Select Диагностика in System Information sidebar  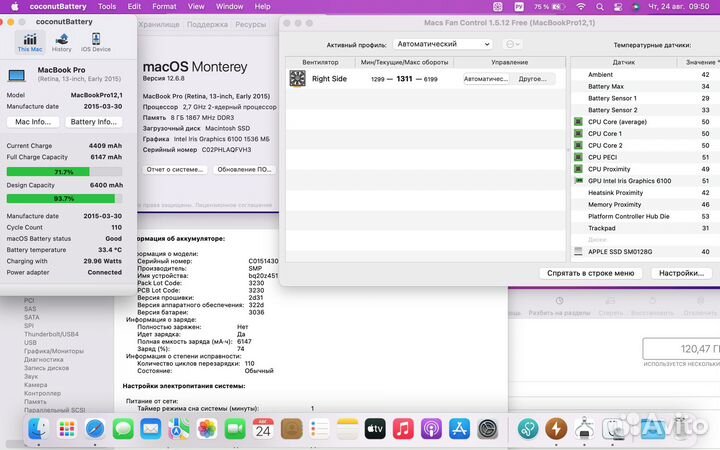pyautogui.click(x=44, y=360)
